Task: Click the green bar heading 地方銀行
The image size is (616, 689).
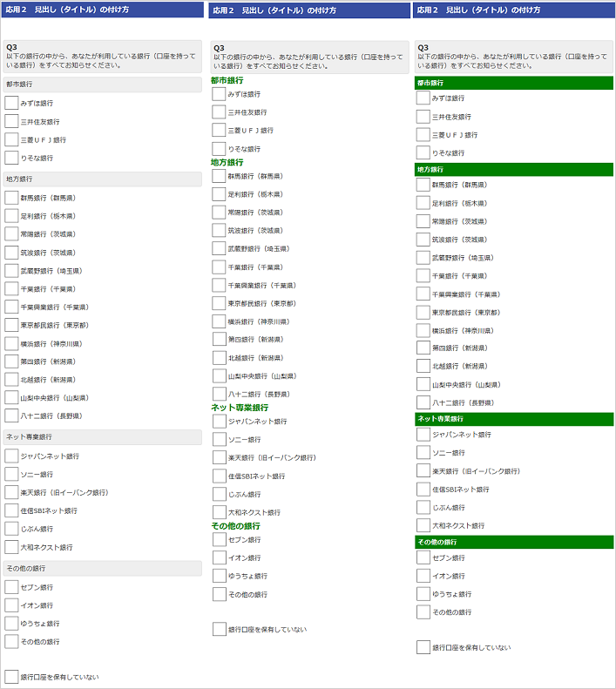Action: click(x=514, y=170)
